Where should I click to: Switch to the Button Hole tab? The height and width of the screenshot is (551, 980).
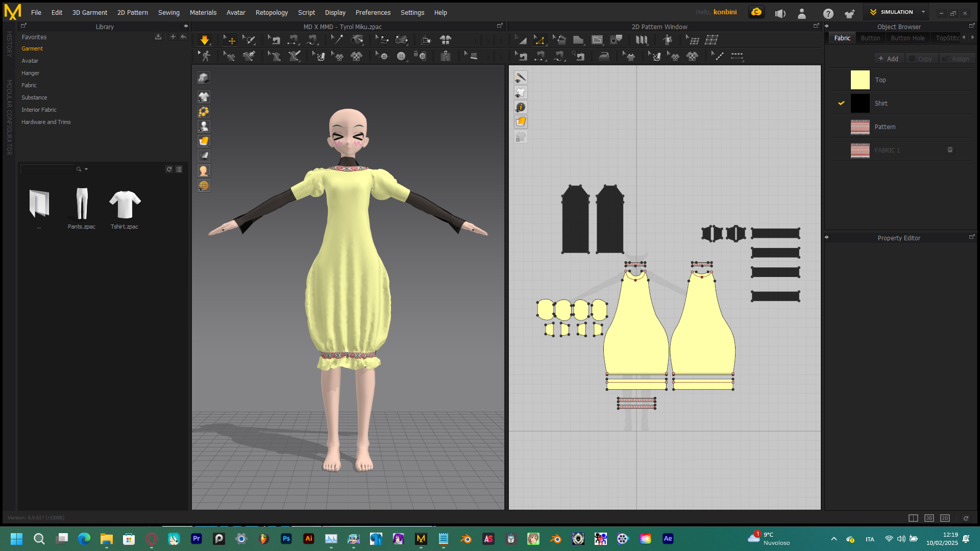908,38
